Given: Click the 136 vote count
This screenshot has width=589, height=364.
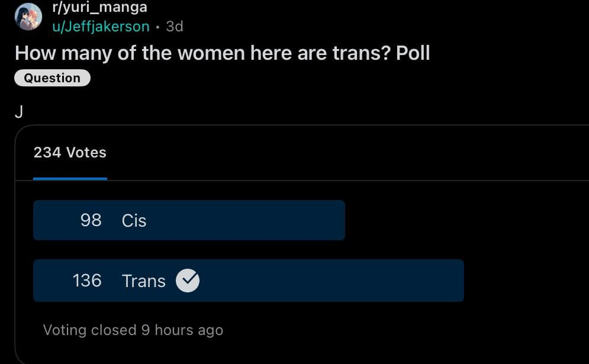Looking at the screenshot, I should pyautogui.click(x=87, y=281).
